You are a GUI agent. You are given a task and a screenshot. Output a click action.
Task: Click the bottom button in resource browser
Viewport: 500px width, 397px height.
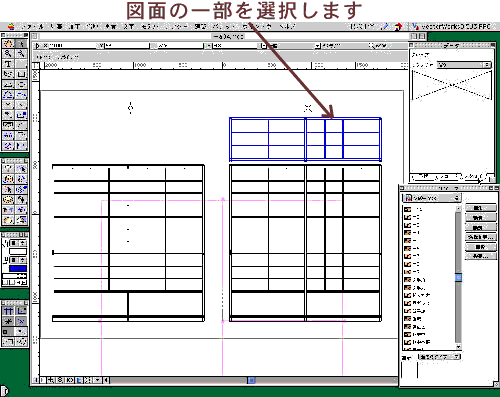pos(481,256)
